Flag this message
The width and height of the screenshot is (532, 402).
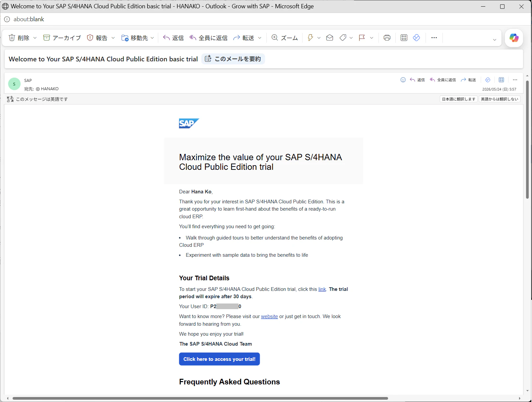[x=362, y=38]
